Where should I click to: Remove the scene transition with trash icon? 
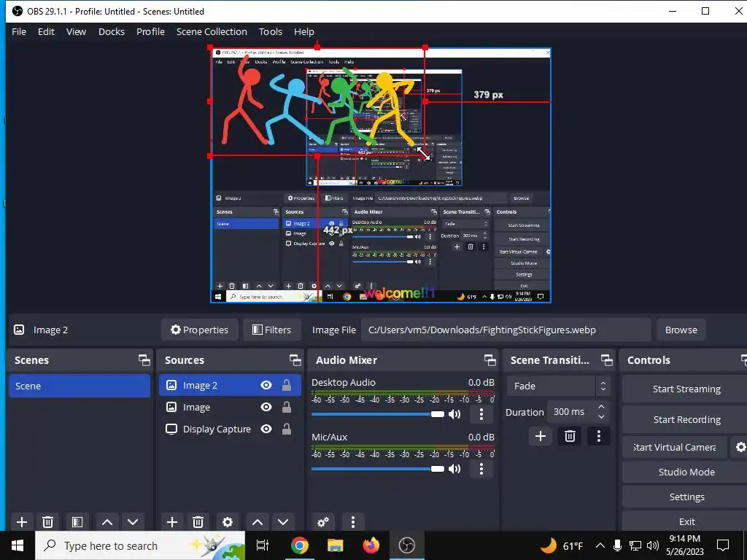point(570,436)
